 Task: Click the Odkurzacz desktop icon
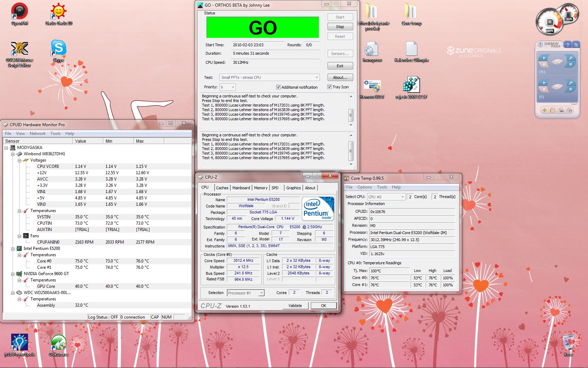click(x=58, y=345)
